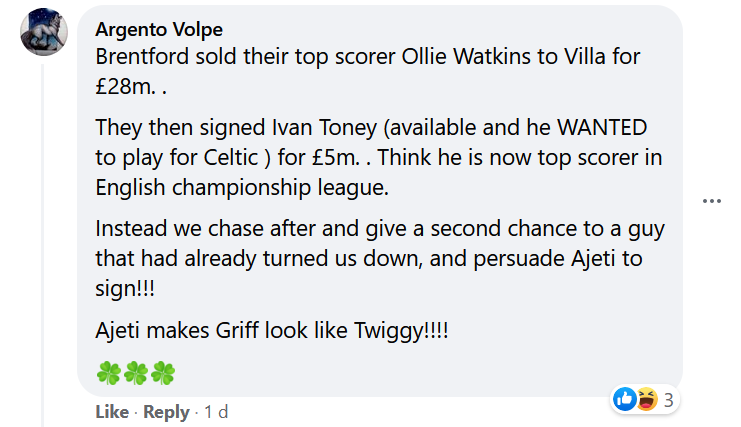Image resolution: width=741 pixels, height=427 pixels.
Task: Click the paragraph mentioning Ivan Toney
Action: pyautogui.click(x=379, y=157)
